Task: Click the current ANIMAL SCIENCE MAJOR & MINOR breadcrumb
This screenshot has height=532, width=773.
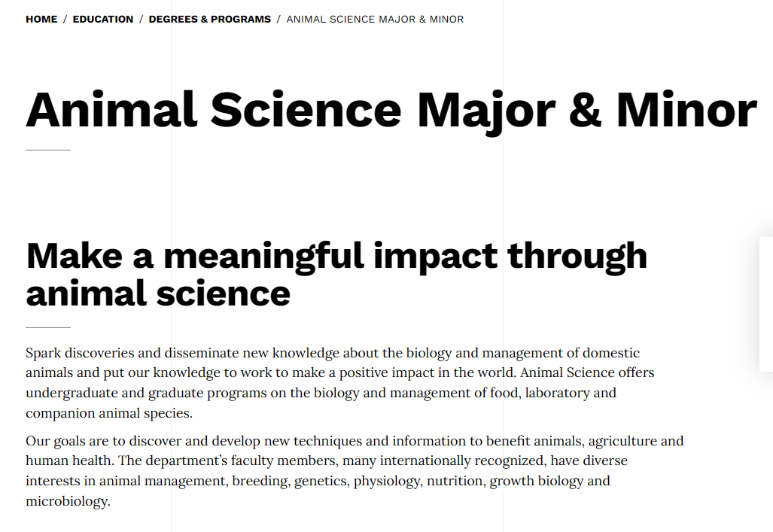Action: pos(375,20)
